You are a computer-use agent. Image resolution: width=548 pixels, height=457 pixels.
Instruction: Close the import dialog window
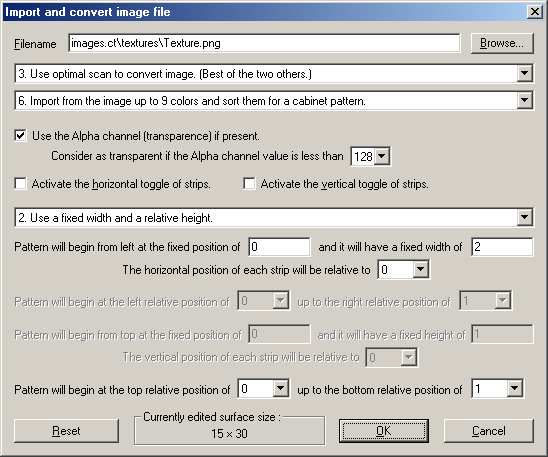click(535, 12)
